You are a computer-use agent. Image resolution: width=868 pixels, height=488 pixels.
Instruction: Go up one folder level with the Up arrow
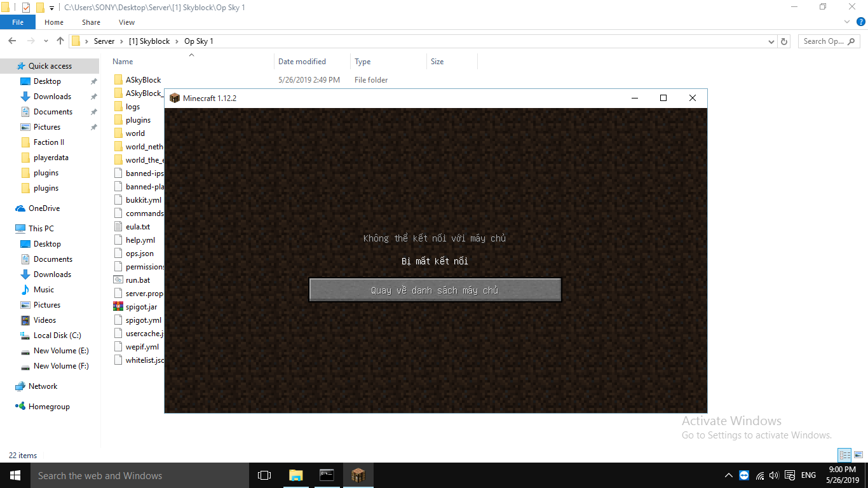pos(60,41)
